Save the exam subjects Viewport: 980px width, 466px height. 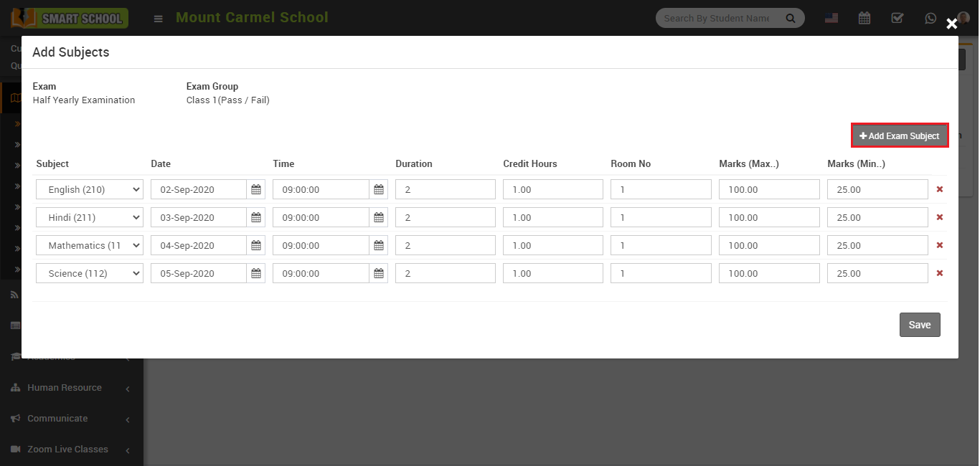(920, 324)
